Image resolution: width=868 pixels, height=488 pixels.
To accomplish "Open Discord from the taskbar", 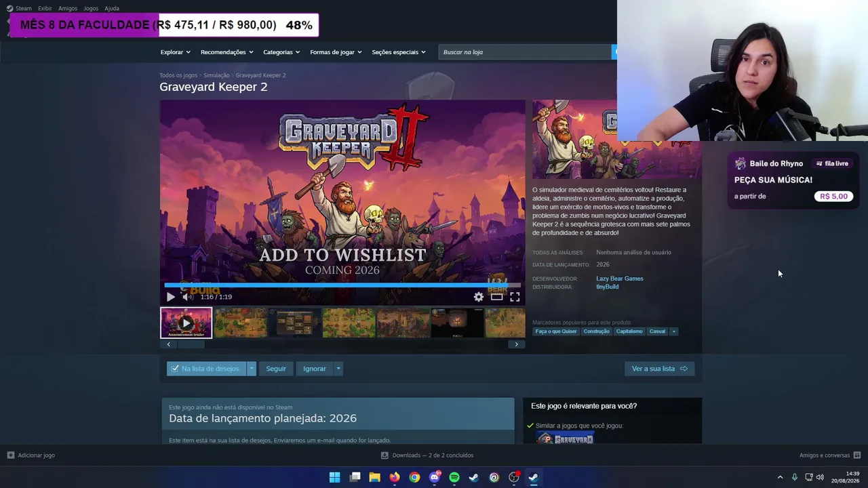I will click(435, 477).
